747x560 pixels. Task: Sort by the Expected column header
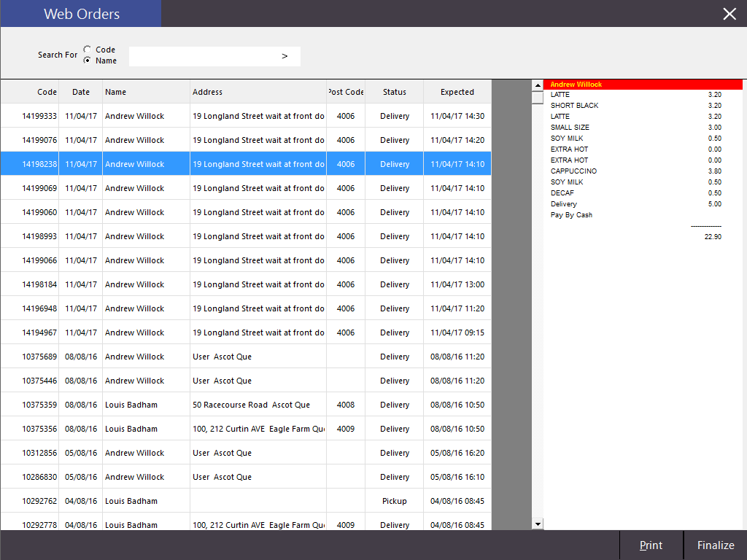pyautogui.click(x=457, y=92)
